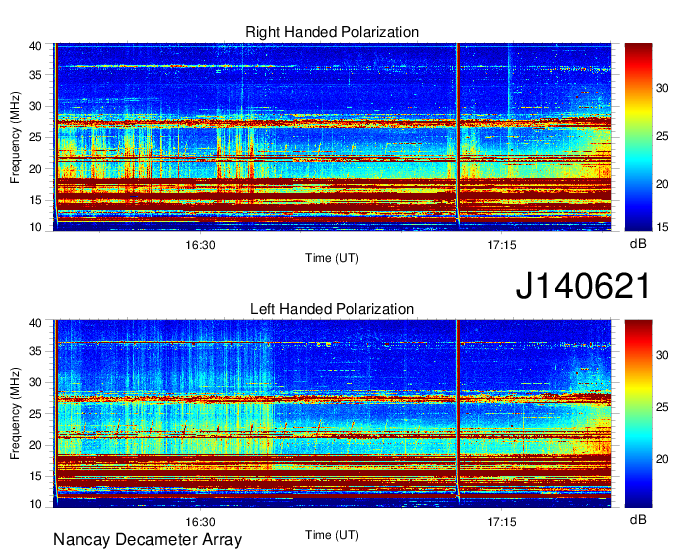Click the Right Handed Polarization title
Screen dimensions: 680x552
[332, 32]
